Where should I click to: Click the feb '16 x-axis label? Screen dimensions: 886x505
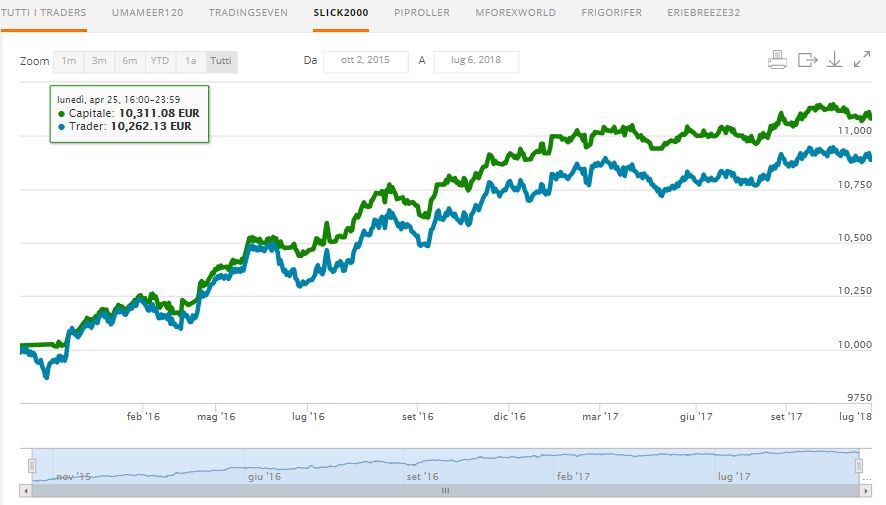click(x=143, y=416)
